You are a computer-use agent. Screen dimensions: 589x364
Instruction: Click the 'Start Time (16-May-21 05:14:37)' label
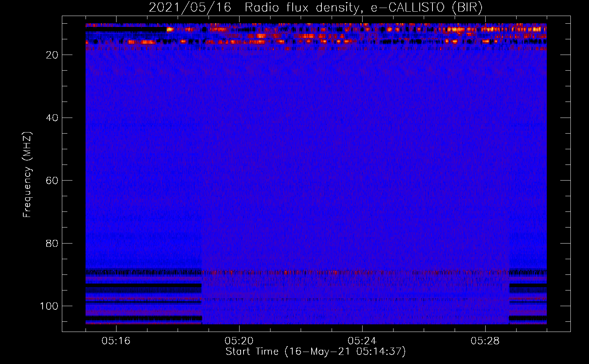[316, 352]
